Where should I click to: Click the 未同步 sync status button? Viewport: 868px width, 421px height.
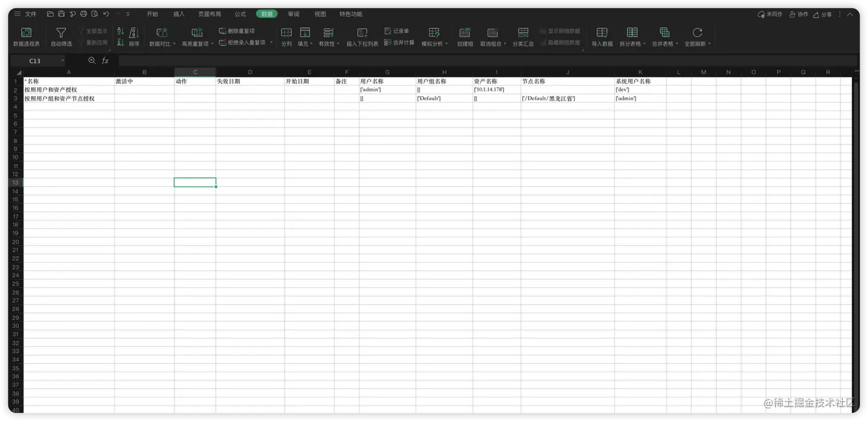[770, 14]
